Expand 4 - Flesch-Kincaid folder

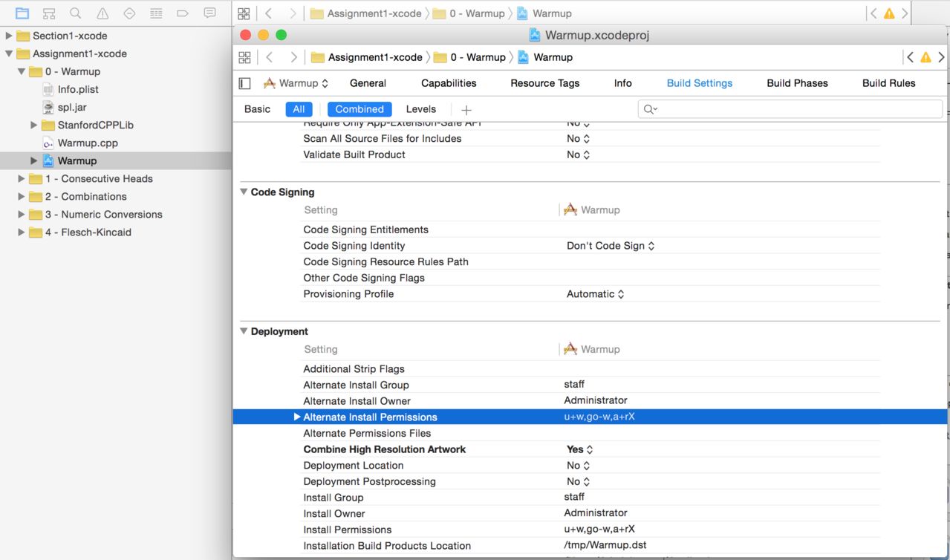pos(22,232)
